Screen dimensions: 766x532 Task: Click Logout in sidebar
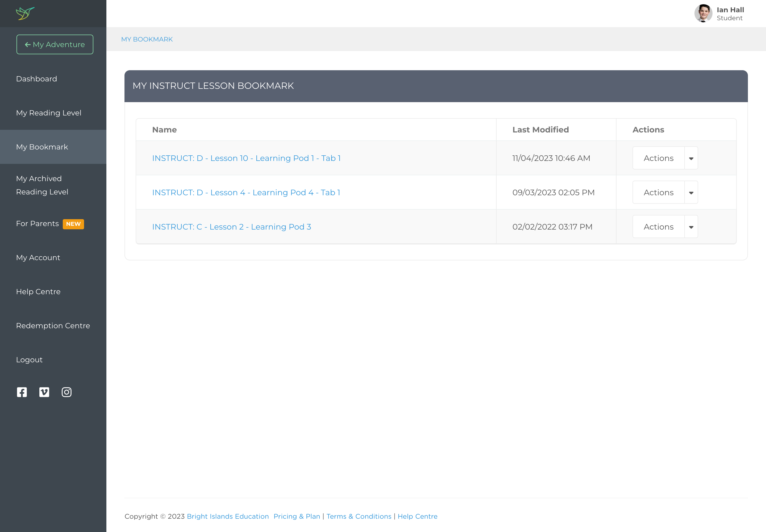pos(29,360)
